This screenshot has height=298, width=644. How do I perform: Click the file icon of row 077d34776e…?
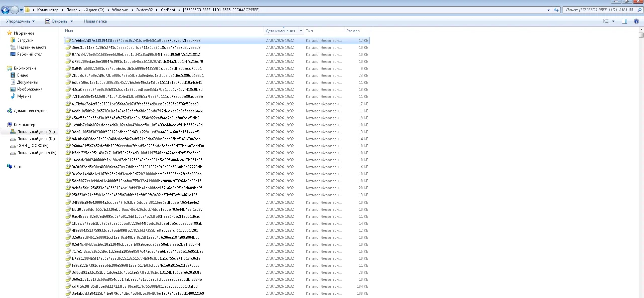[68, 54]
